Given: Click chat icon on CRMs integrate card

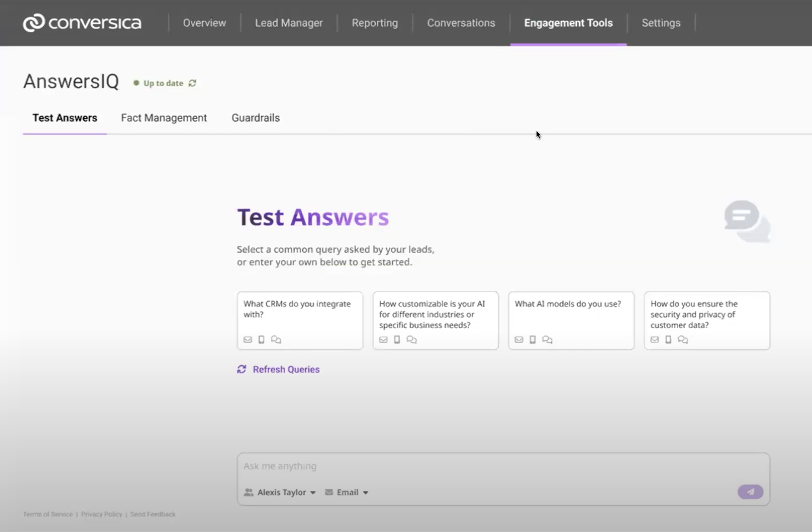Looking at the screenshot, I should click(x=276, y=340).
